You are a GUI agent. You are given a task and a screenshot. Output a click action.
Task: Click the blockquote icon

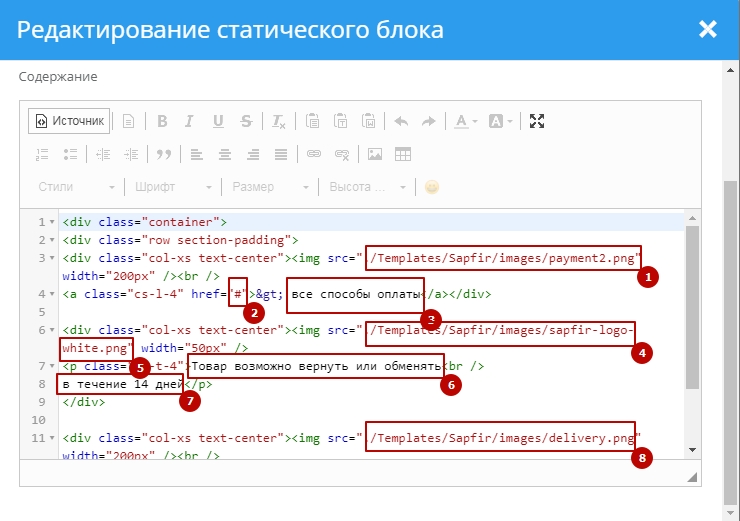click(163, 154)
